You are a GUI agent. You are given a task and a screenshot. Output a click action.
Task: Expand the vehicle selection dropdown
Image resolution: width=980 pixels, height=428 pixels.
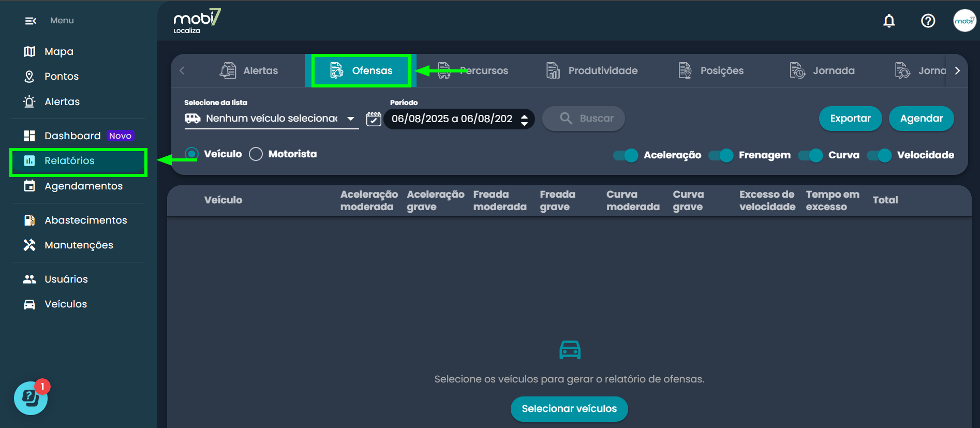tap(350, 119)
